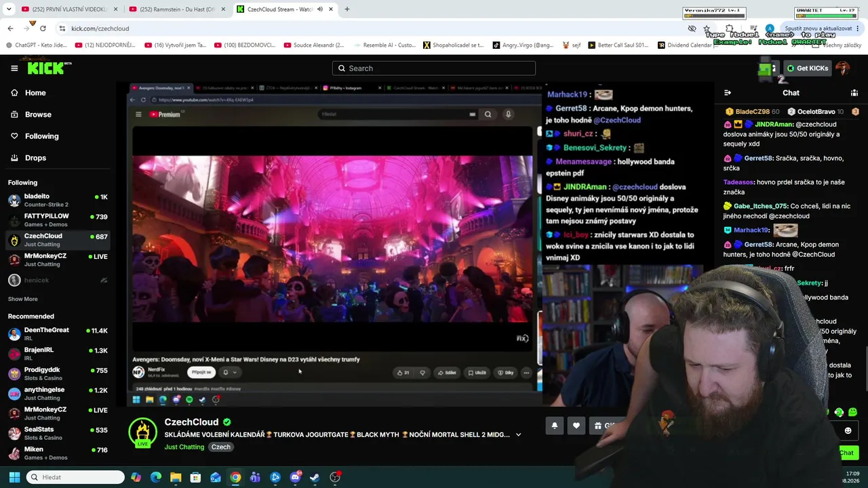Open DeenTheGreat recommended channel
Viewport: 868px width, 488px height.
(x=58, y=333)
